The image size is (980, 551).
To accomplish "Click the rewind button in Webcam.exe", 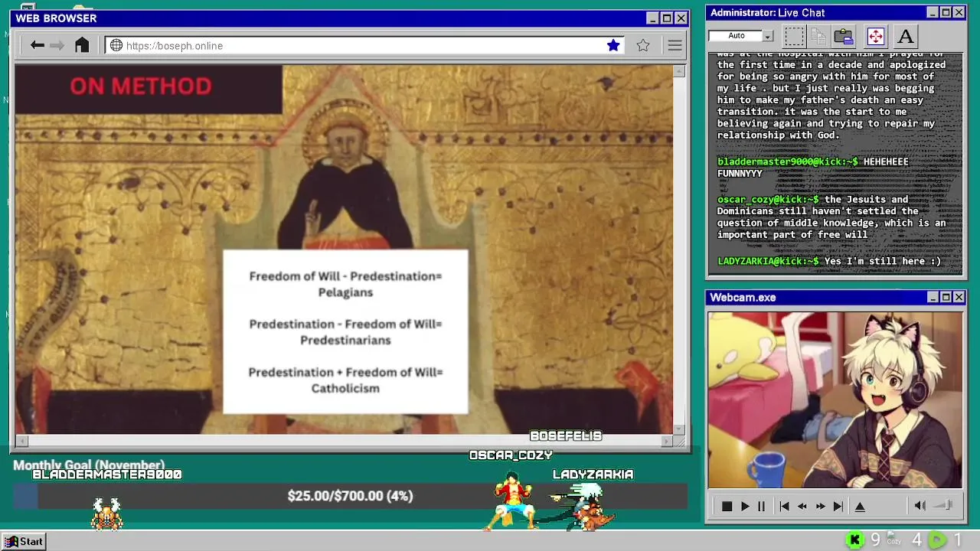I will pos(802,506).
